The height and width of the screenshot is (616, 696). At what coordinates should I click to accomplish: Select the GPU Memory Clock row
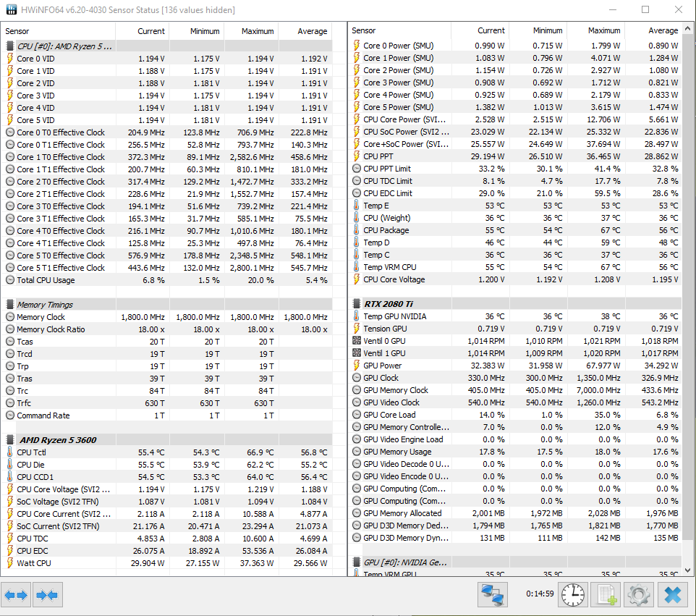(x=515, y=390)
